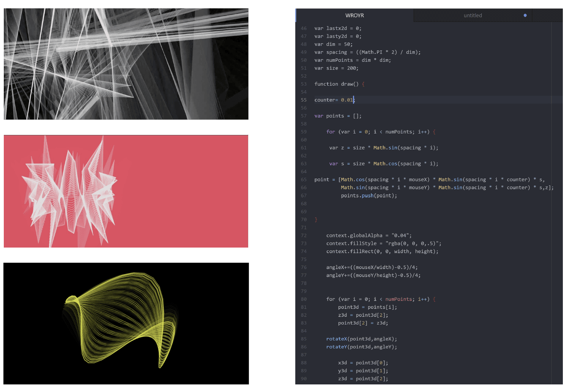Image resolution: width=564 pixels, height=392 pixels.
Task: Click the 'point = [Math.cos' line
Action: click(x=430, y=180)
